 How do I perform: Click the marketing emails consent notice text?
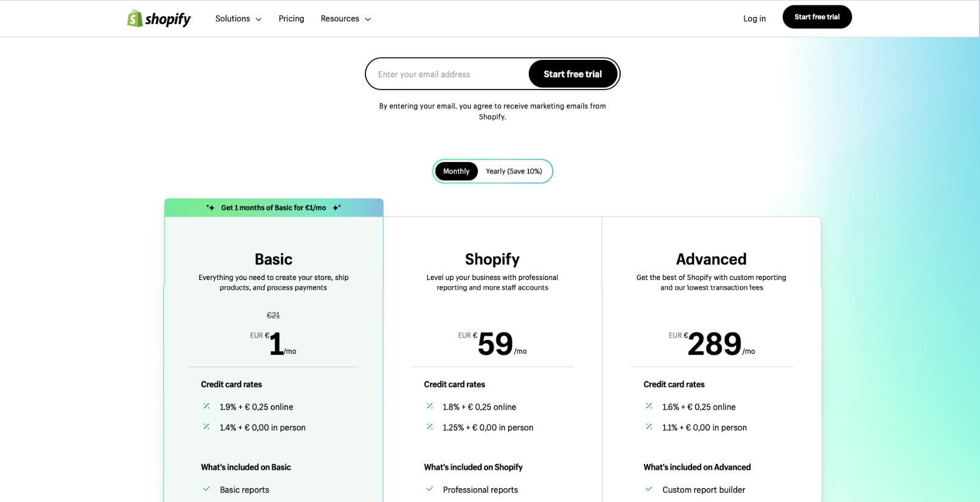pos(492,111)
